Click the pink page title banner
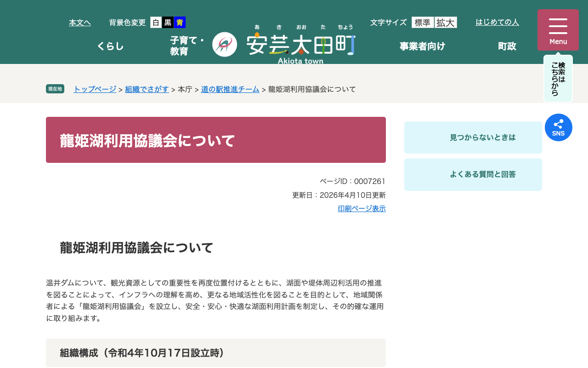588x368 pixels. point(216,140)
